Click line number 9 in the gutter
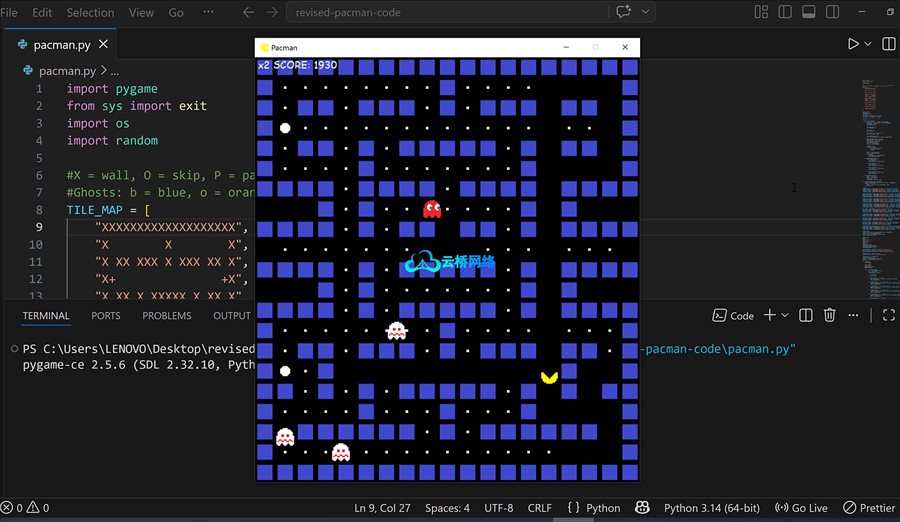Viewport: 900px width, 522px height. 39,227
